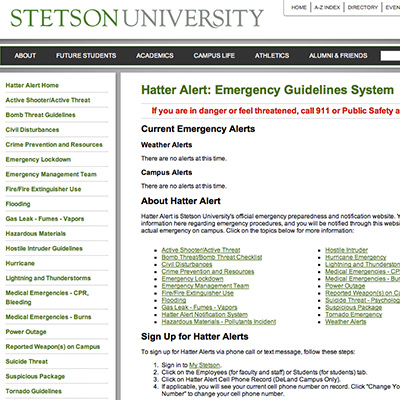Click the About Hatter Alert heading
This screenshot has height=400, width=400.
pos(181,201)
